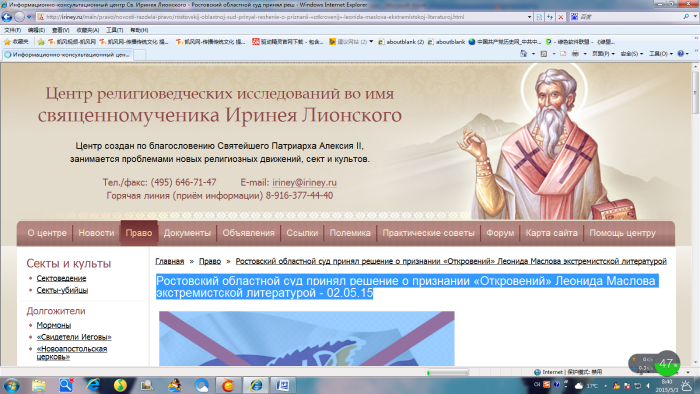The width and height of the screenshot is (700, 394).
Task: Click the iriney@iriney.ru email link
Action: 304,182
